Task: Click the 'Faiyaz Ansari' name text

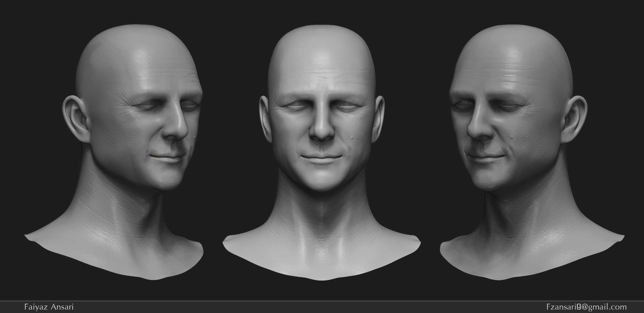Action: tap(49, 307)
